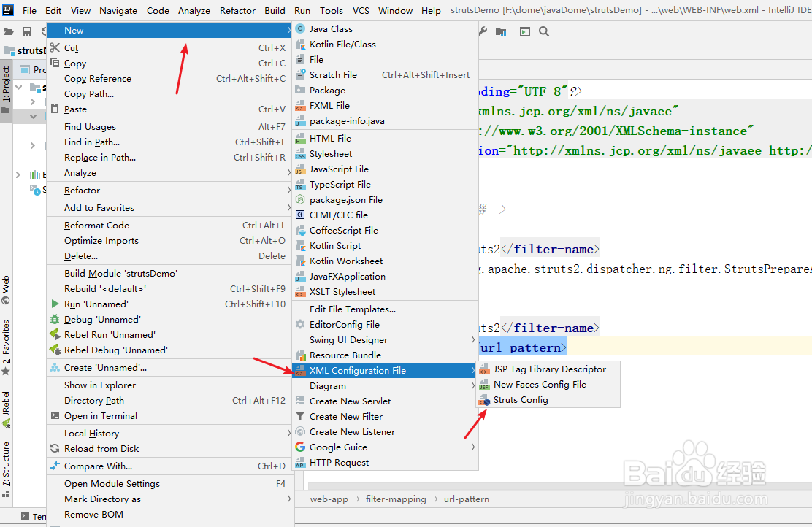Open Project Structure toolbar icon
Image resolution: width=812 pixels, height=527 pixels.
(501, 31)
